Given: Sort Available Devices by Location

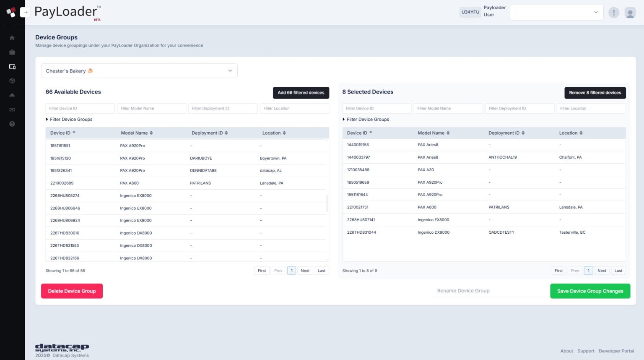Looking at the screenshot, I should pos(274,133).
